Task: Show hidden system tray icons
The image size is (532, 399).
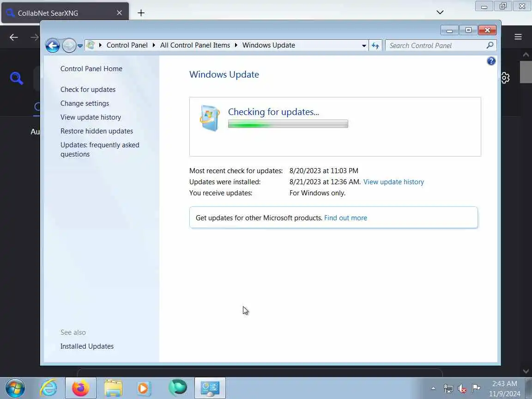Action: coord(433,388)
